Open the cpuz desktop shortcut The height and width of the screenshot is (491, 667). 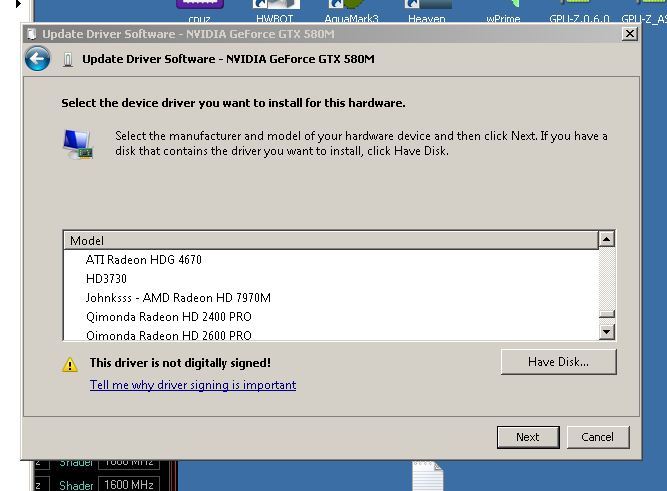[200, 11]
